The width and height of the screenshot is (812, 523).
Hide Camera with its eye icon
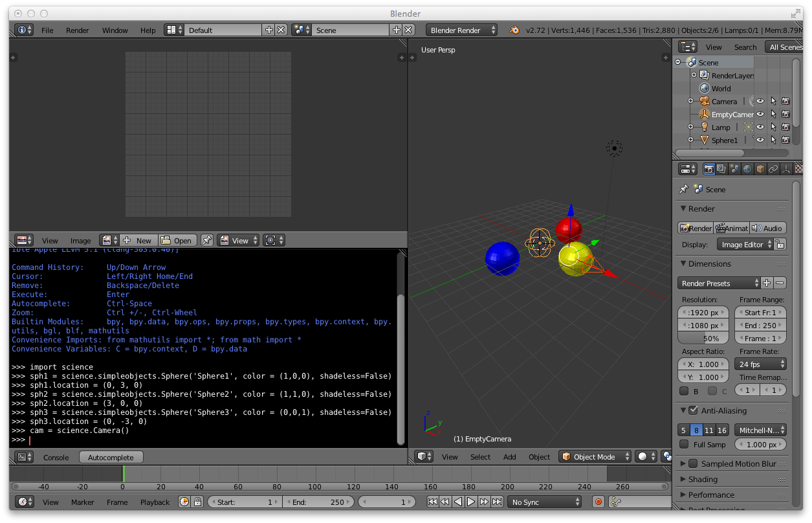click(760, 102)
